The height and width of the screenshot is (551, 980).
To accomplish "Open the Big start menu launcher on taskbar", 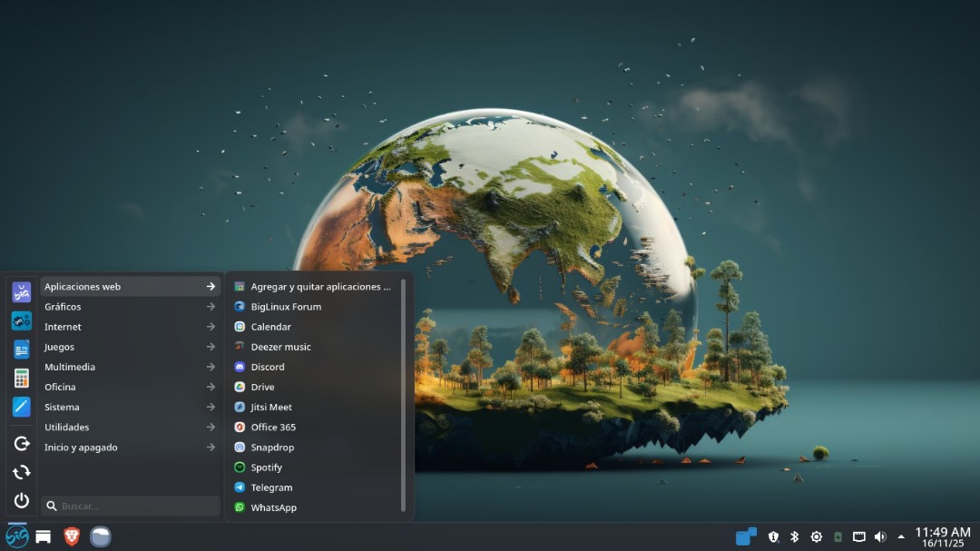I will [x=17, y=536].
